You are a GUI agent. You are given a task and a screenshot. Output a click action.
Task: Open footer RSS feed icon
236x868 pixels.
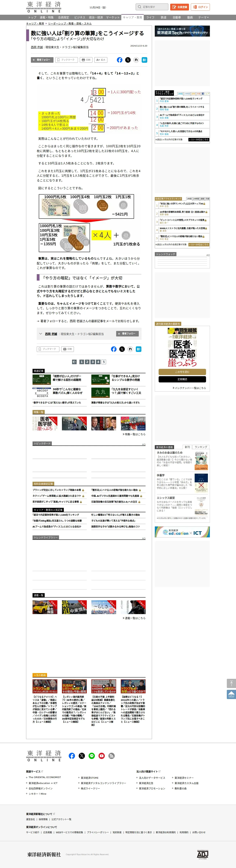click(x=111, y=756)
